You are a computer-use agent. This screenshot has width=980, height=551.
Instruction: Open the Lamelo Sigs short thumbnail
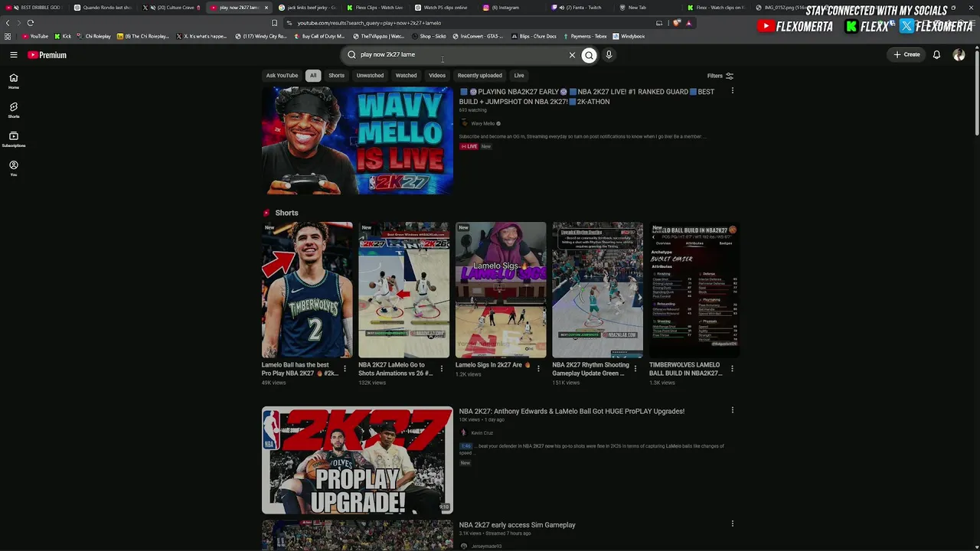501,290
